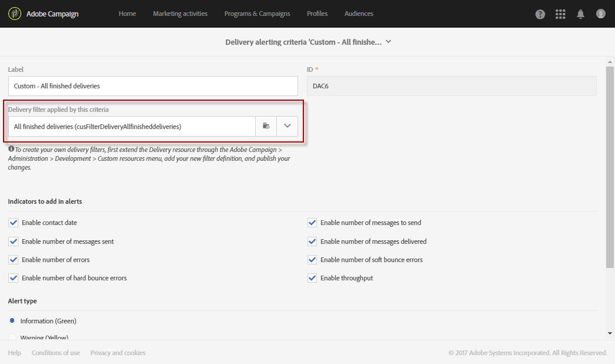Screen dimensions: 615x364
Task: Click the Adobe Campaign brand title
Action: pyautogui.click(x=52, y=14)
